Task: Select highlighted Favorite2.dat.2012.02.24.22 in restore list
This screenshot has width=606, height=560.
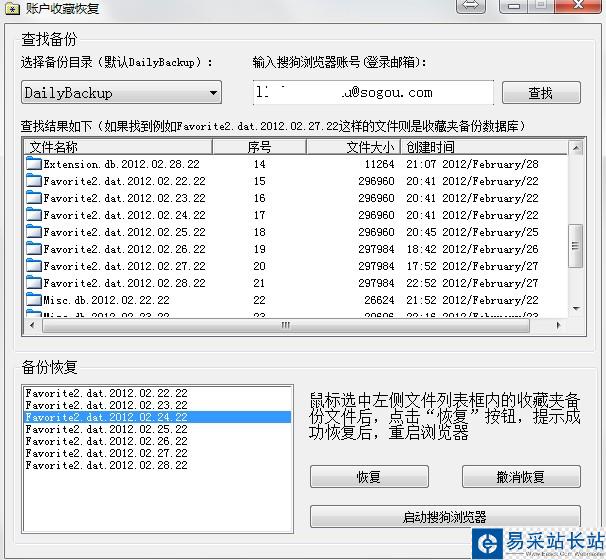Action: coord(157,417)
